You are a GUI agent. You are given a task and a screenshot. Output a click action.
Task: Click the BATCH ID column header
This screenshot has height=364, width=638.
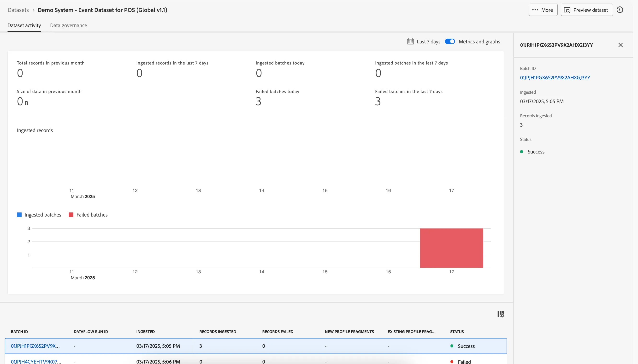coord(19,331)
